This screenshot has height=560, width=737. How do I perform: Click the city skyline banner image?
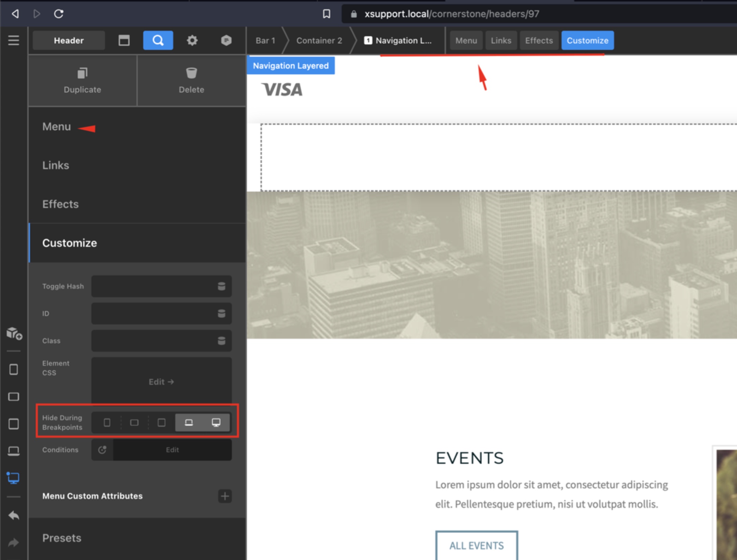492,265
